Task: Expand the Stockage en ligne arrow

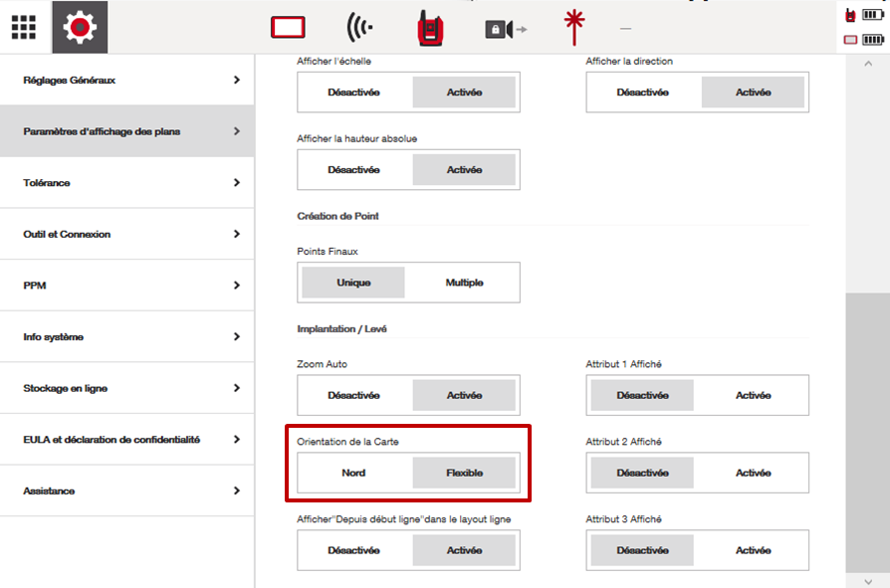Action: pos(236,388)
